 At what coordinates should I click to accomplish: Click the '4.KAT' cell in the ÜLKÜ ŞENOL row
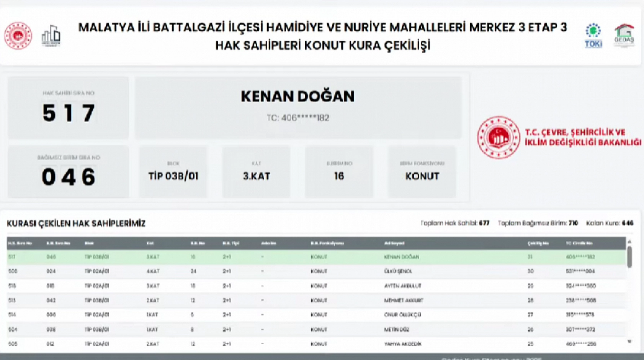point(153,271)
